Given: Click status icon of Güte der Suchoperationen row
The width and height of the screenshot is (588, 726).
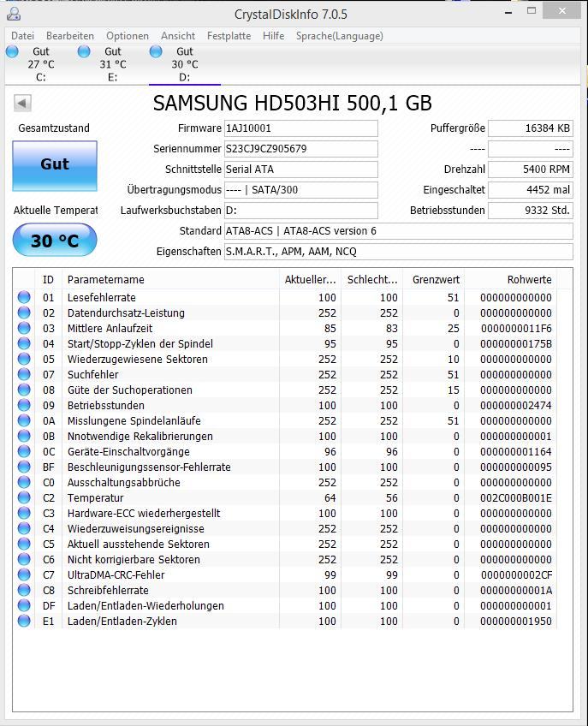Looking at the screenshot, I should coord(24,390).
